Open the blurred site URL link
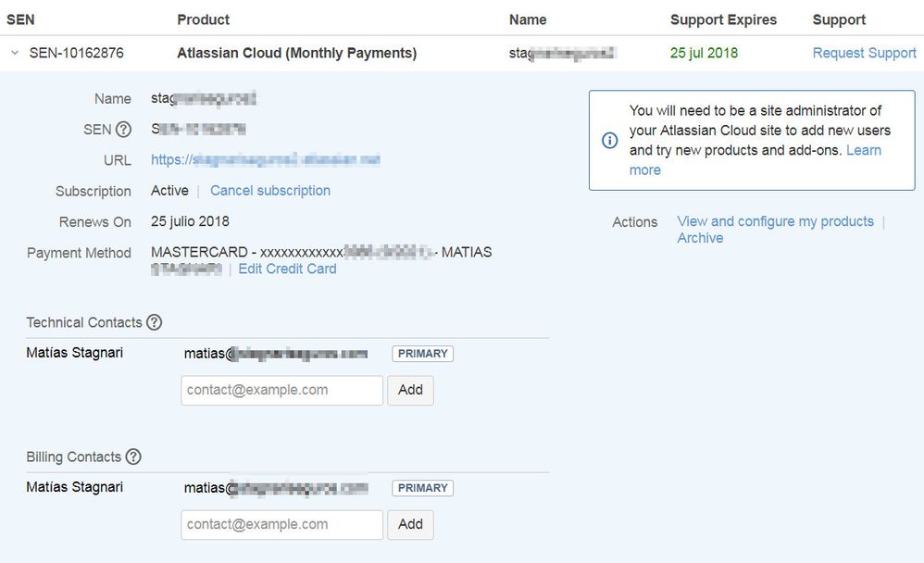The height and width of the screenshot is (563, 924). point(265,160)
